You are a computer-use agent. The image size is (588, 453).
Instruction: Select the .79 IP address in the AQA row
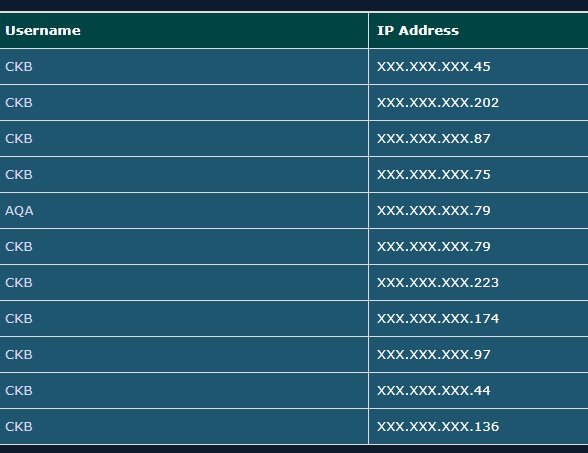click(x=434, y=211)
